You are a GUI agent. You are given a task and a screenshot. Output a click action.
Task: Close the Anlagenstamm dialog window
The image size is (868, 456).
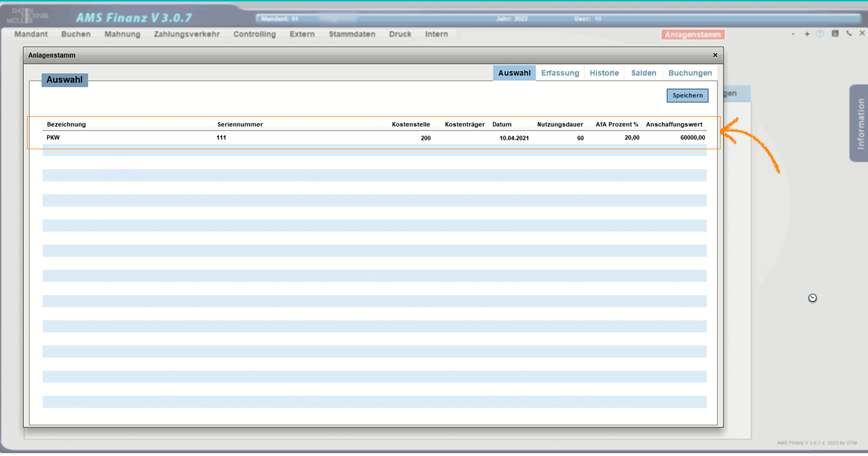click(715, 55)
